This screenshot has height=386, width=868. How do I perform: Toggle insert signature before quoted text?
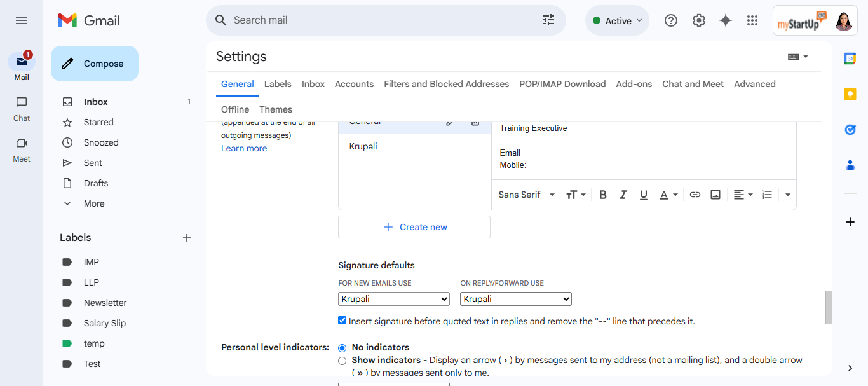tap(342, 321)
